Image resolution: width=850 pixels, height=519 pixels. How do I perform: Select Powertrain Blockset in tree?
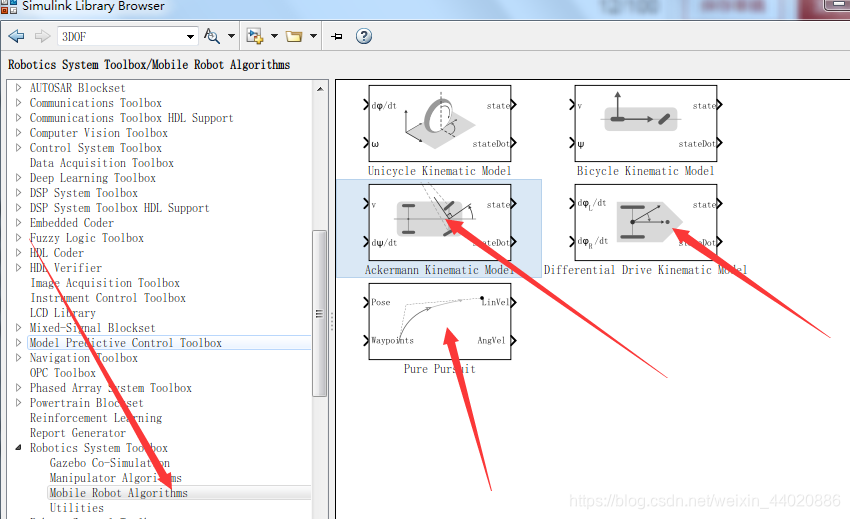(86, 402)
